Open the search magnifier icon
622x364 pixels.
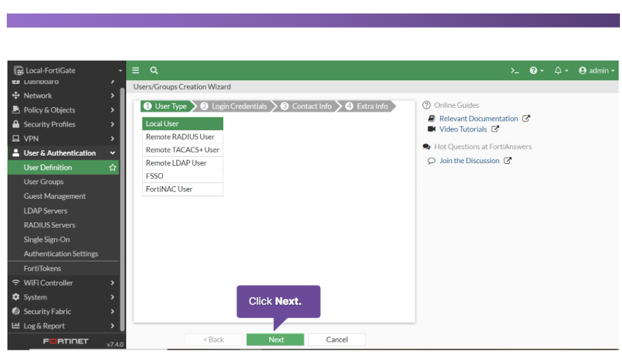tap(154, 70)
